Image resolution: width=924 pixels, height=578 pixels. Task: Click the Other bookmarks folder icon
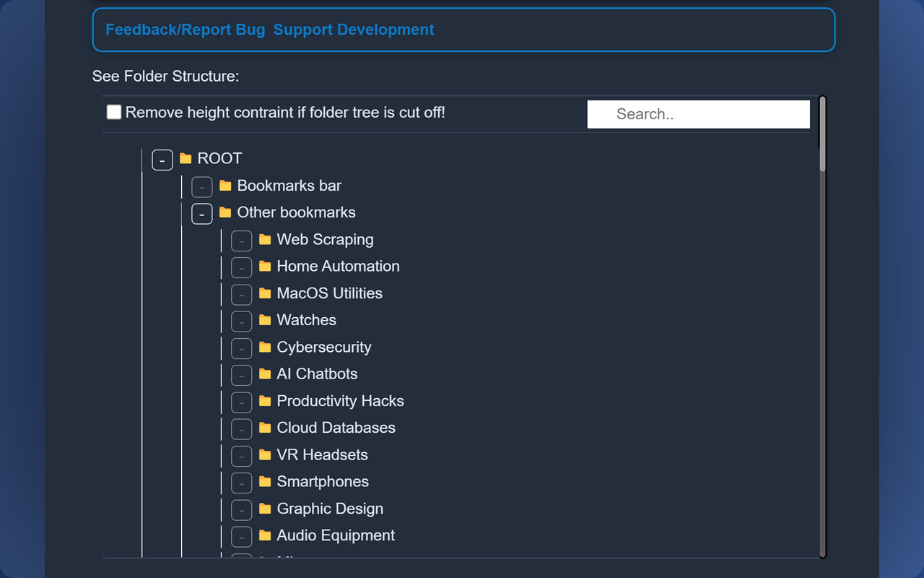point(225,212)
